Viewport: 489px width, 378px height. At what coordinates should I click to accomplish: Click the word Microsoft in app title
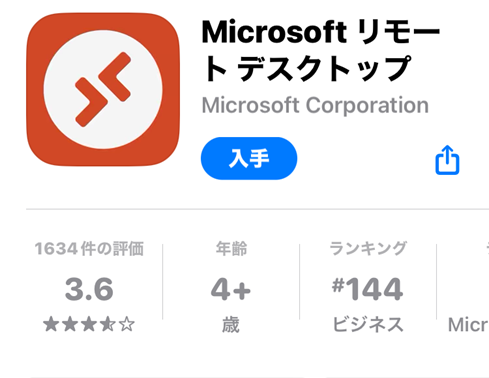pos(274,32)
